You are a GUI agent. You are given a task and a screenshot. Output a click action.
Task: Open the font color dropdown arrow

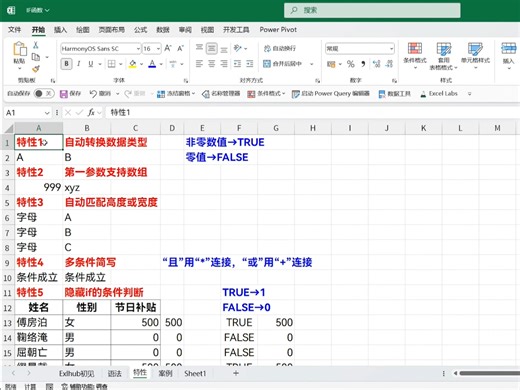[x=161, y=64]
